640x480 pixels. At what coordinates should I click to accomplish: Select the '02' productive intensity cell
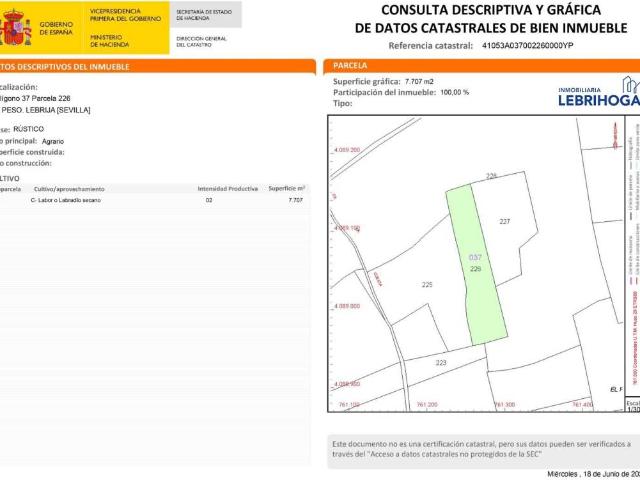coord(209,200)
